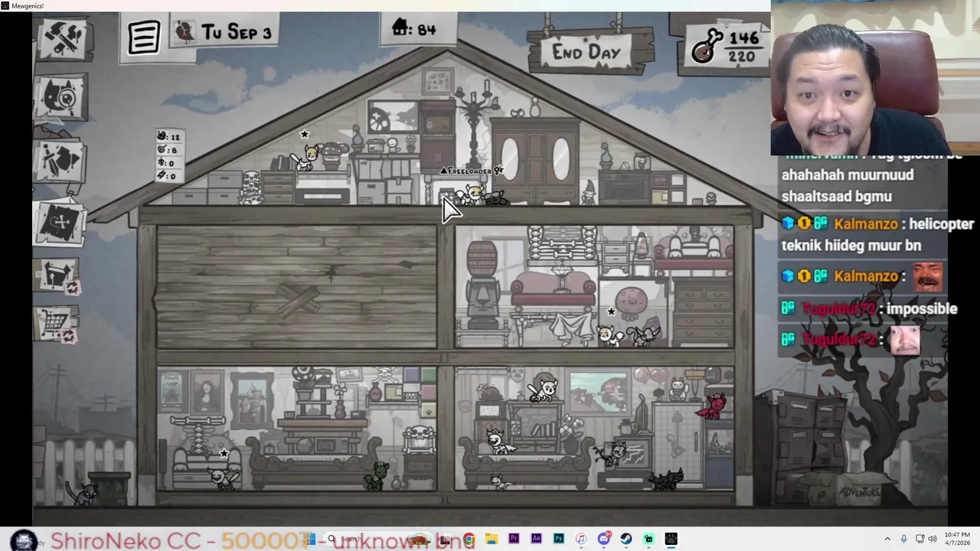Click Kalmanzo's helicopter chat message username
This screenshot has width=980, height=551.
tap(865, 224)
